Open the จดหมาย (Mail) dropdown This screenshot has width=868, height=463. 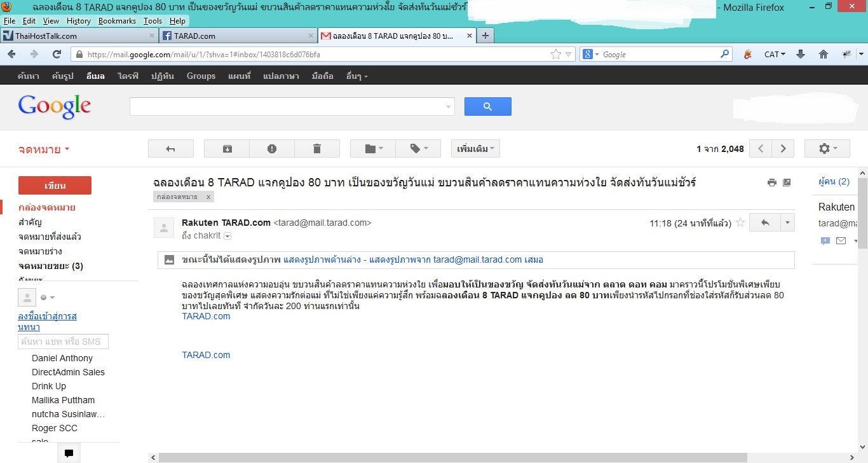[x=43, y=149]
